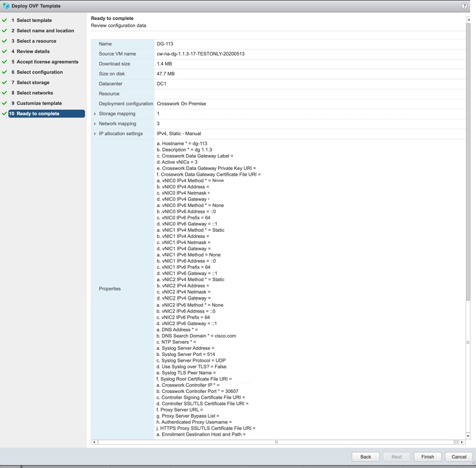Go to step 7 Select storage

[30, 83]
